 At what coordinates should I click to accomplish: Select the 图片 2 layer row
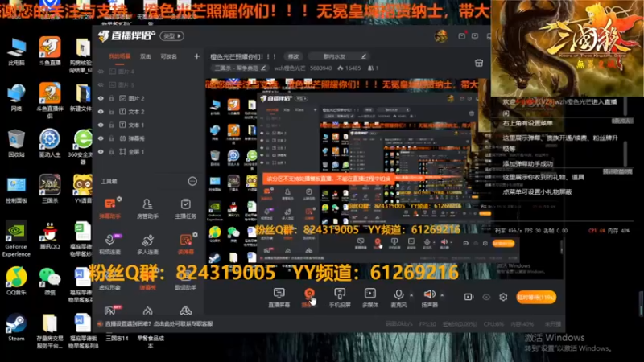149,98
